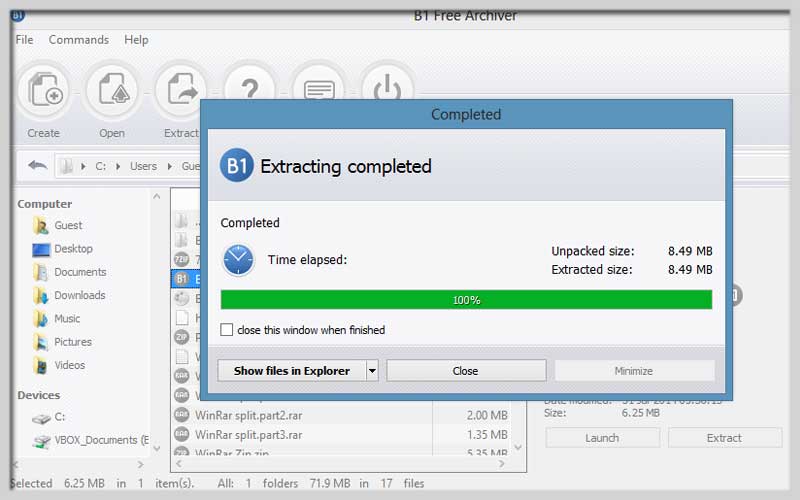Click file list horizontal scrollbar right arrow
Screen dimensions: 800x500
click(502, 463)
